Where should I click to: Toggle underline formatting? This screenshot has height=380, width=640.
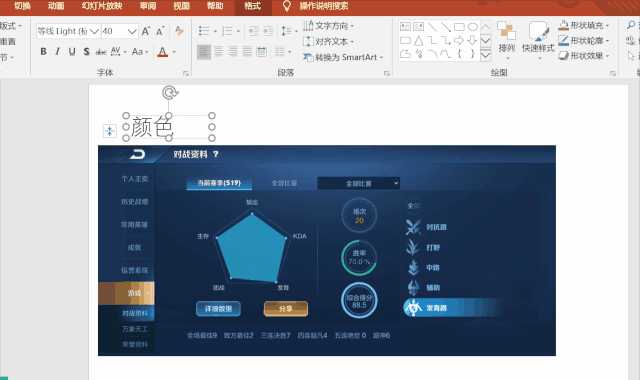[x=72, y=52]
